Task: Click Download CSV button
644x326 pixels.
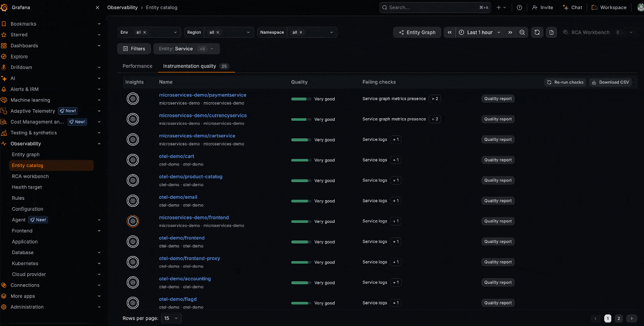Action: click(610, 82)
